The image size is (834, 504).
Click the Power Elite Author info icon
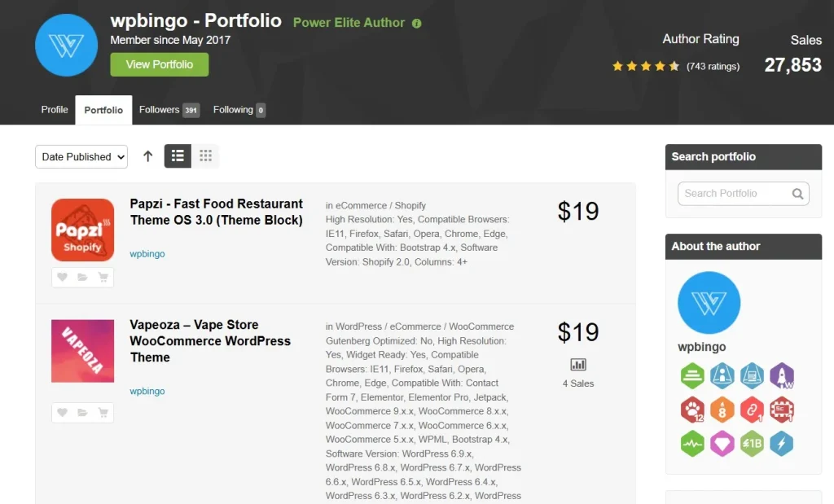tap(417, 24)
